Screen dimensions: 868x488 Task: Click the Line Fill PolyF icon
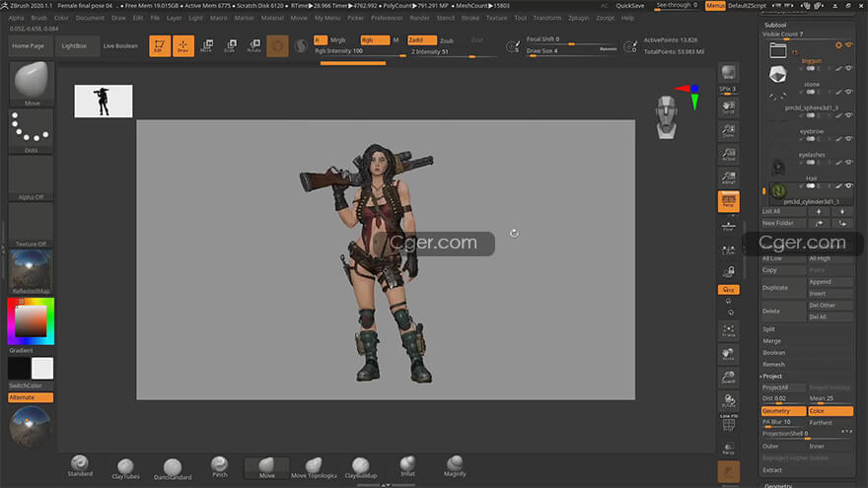(729, 423)
